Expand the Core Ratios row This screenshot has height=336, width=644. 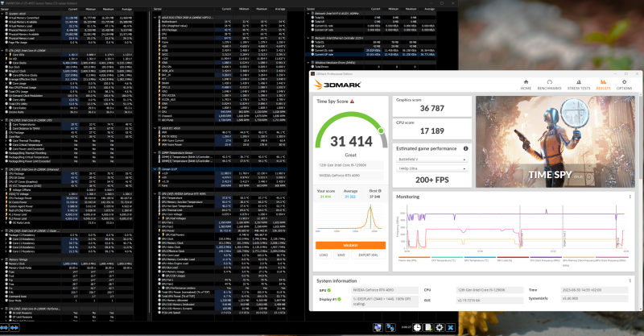6,108
